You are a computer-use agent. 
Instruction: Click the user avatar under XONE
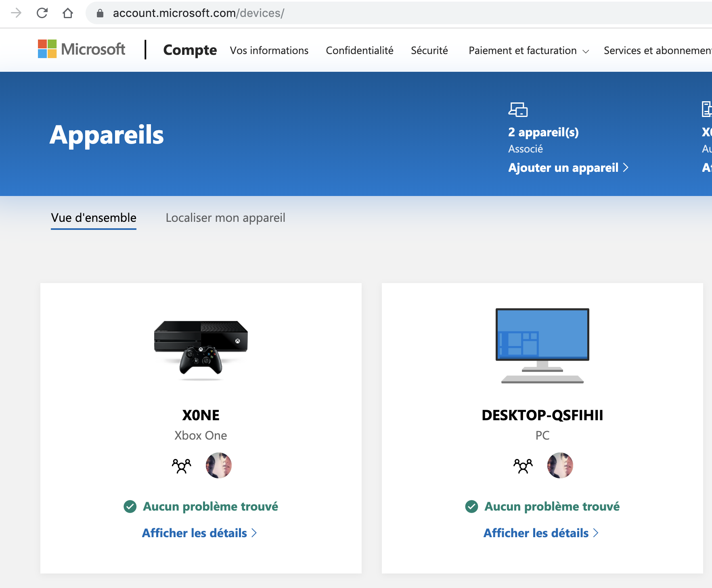[219, 465]
